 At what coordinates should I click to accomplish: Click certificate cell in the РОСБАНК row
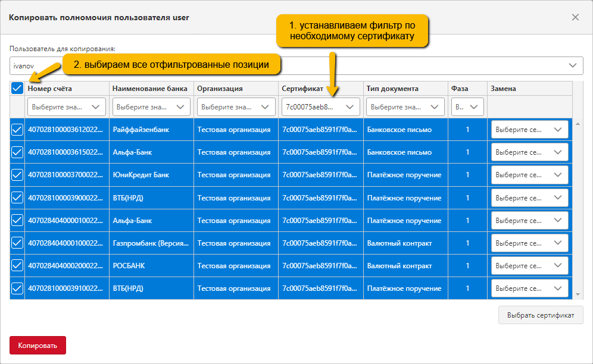(x=321, y=266)
